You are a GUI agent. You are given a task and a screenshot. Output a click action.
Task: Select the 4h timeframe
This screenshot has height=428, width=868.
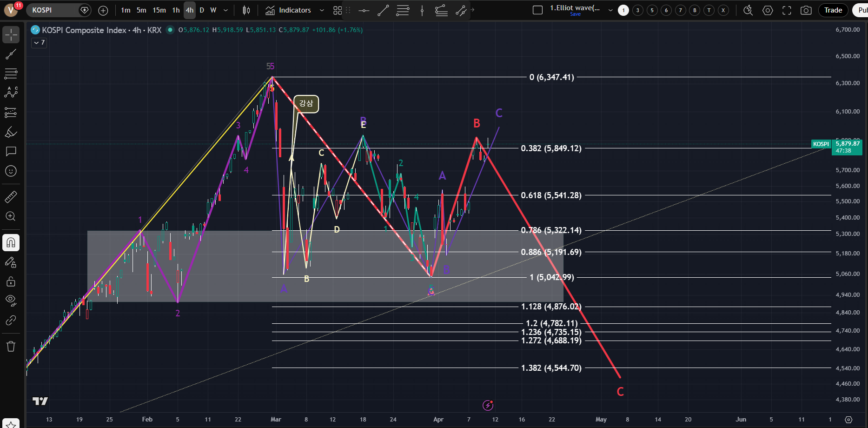(x=190, y=10)
